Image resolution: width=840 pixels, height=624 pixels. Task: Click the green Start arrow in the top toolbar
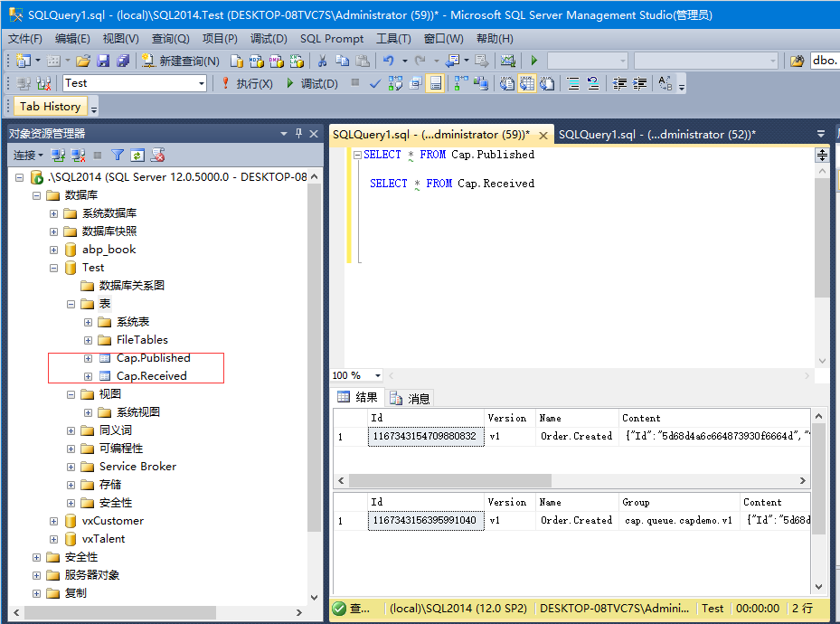(534, 61)
